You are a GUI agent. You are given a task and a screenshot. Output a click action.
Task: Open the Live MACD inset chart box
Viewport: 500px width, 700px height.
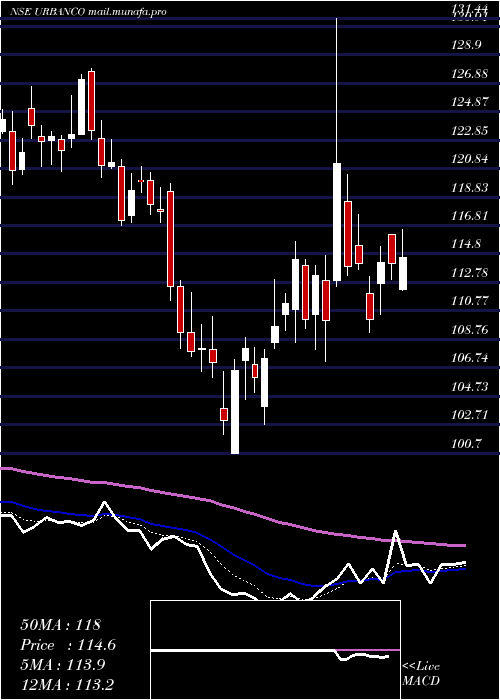275,650
